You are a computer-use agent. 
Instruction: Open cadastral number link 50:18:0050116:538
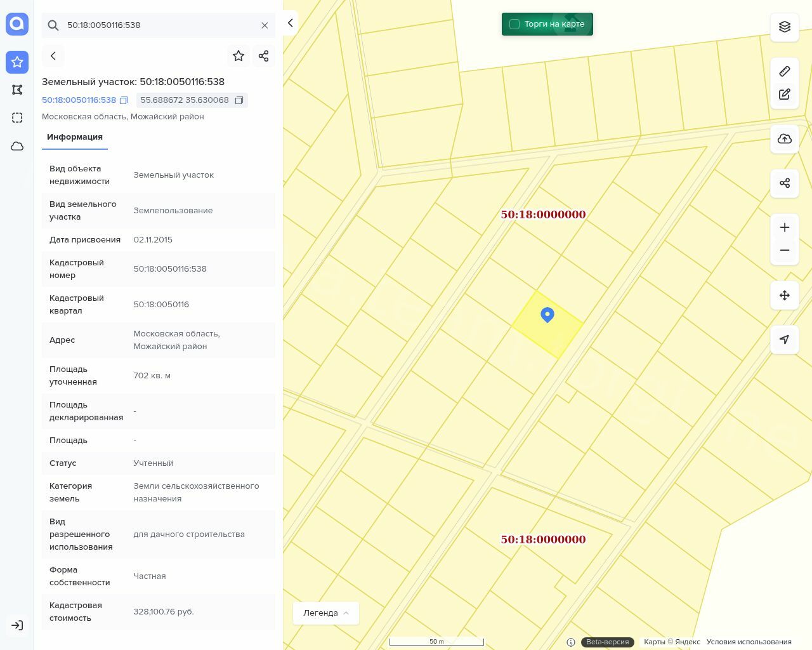coord(79,100)
